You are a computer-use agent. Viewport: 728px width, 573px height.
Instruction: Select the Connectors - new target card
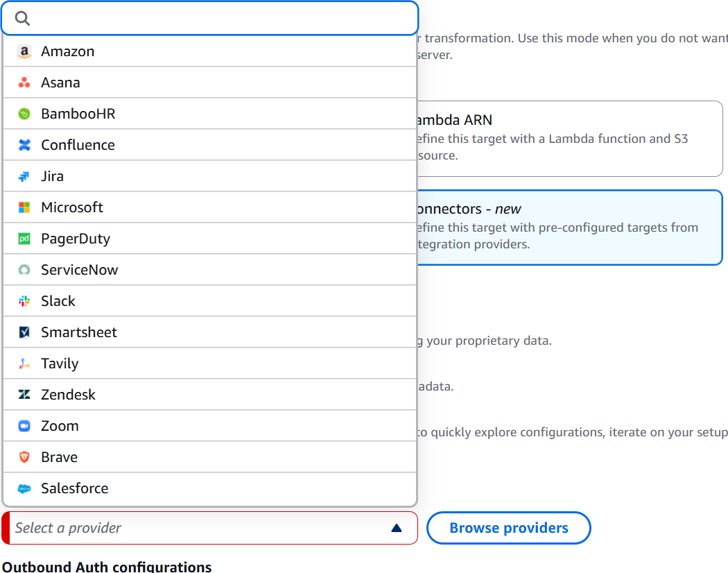[x=569, y=228]
